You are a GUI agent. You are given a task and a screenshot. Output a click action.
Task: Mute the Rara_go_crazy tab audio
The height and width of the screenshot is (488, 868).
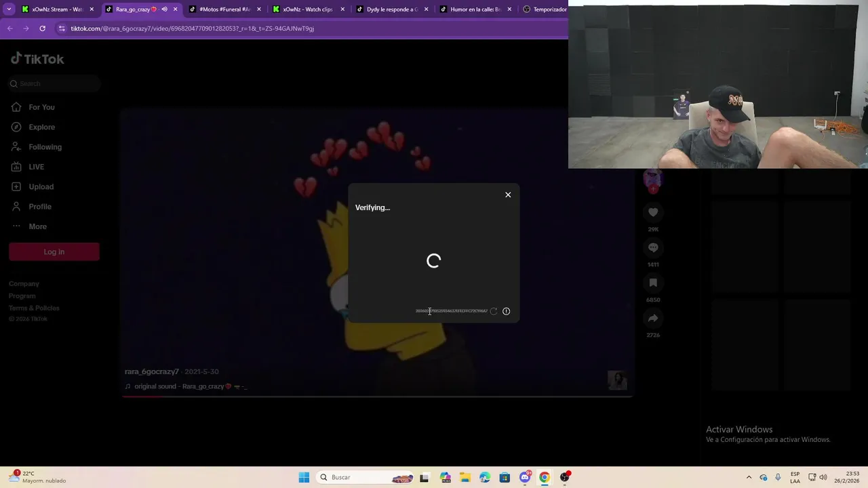pyautogui.click(x=165, y=9)
